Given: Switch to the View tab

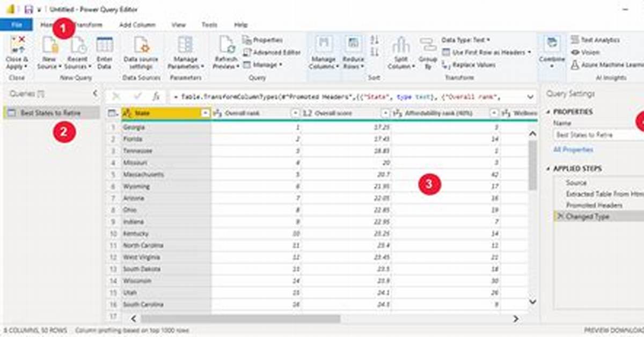Looking at the screenshot, I should click(179, 25).
